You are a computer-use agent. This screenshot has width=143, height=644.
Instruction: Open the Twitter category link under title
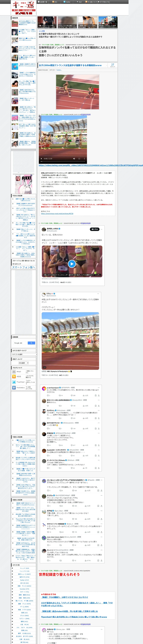click(59, 70)
